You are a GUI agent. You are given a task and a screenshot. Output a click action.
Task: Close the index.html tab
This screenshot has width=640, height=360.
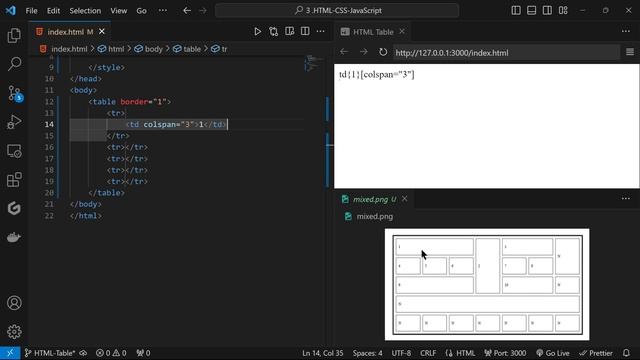[x=102, y=31]
